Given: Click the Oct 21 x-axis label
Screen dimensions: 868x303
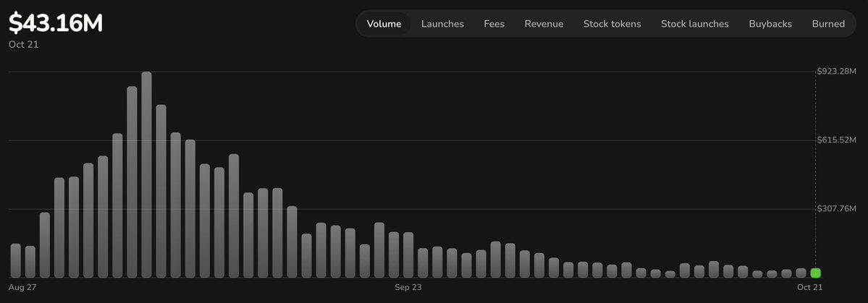Looking at the screenshot, I should pos(809,288).
